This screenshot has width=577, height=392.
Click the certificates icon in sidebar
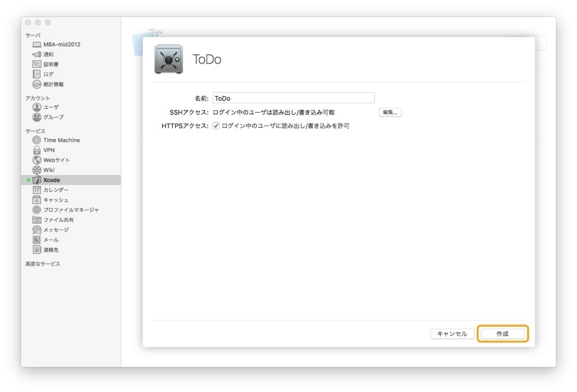click(x=37, y=64)
